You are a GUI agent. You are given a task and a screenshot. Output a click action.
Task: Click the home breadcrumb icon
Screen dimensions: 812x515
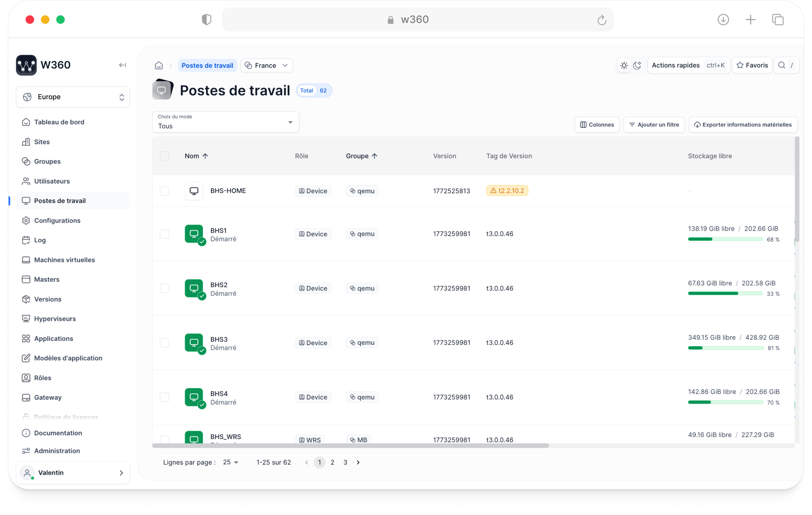coord(159,66)
